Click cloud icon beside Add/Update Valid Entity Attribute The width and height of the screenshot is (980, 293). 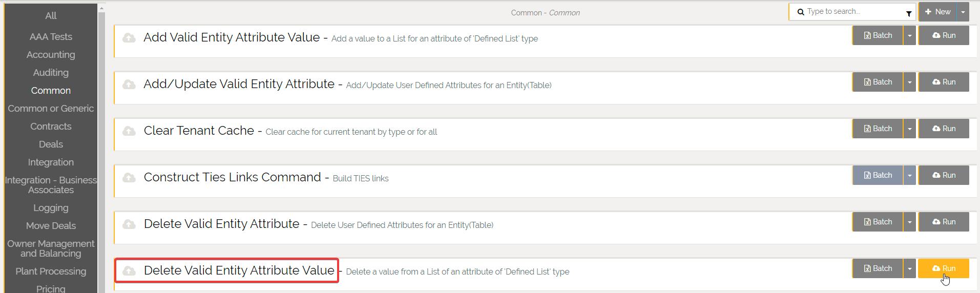129,85
